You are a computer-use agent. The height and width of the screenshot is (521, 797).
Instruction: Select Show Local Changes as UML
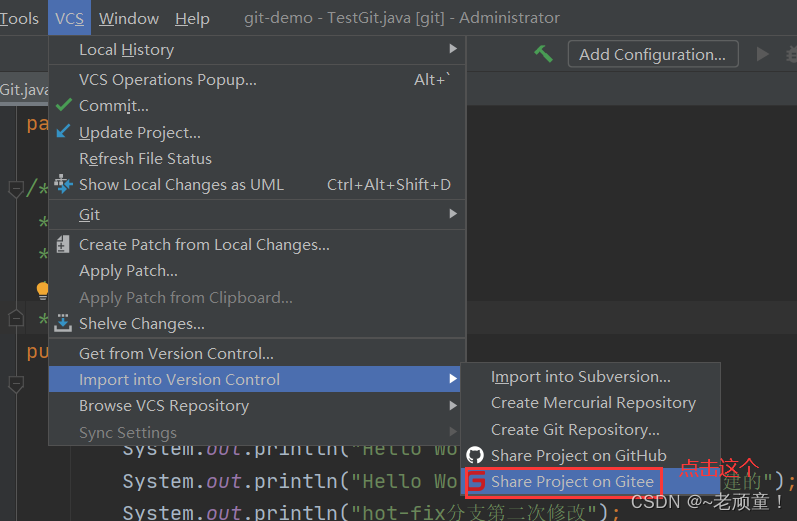point(257,185)
